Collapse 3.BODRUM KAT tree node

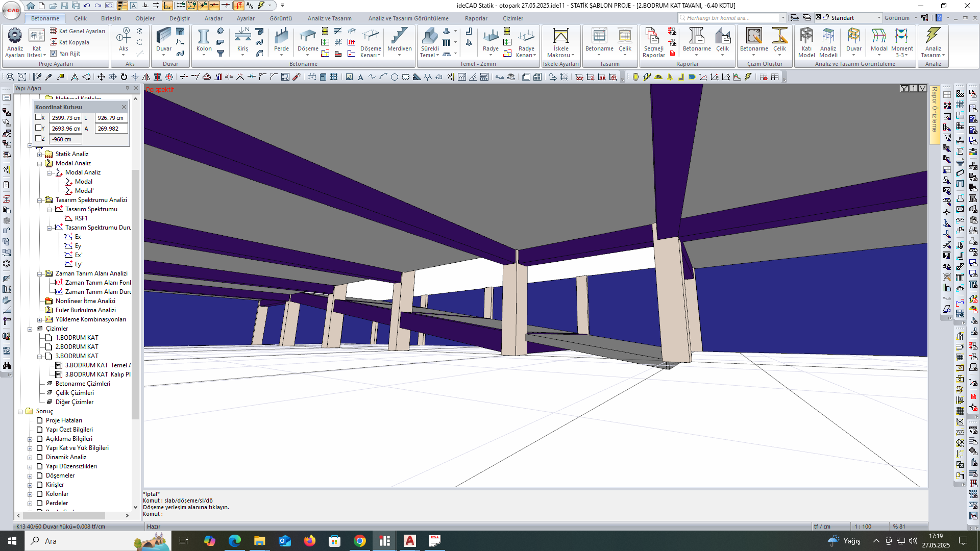39,356
